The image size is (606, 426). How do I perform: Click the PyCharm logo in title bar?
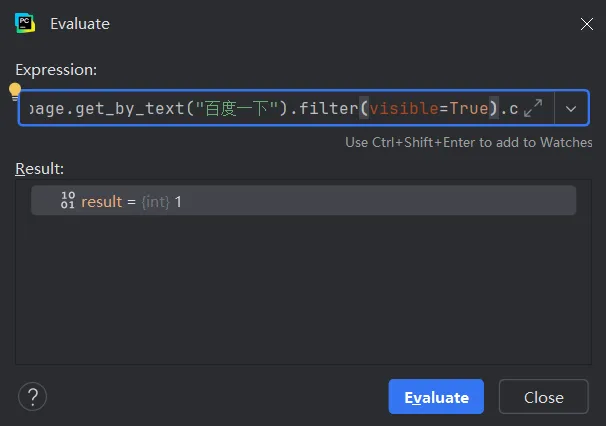coord(25,23)
